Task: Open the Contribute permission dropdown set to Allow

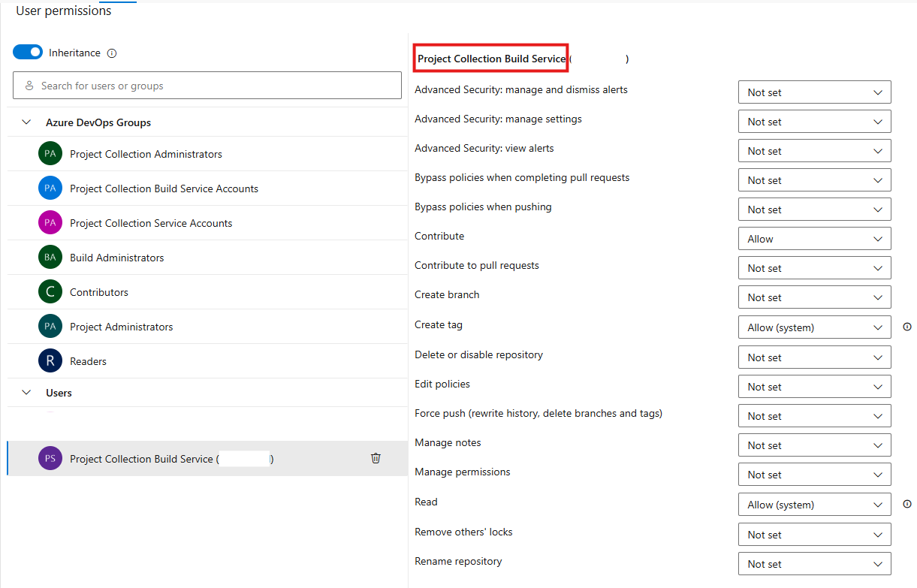Action: click(x=815, y=239)
